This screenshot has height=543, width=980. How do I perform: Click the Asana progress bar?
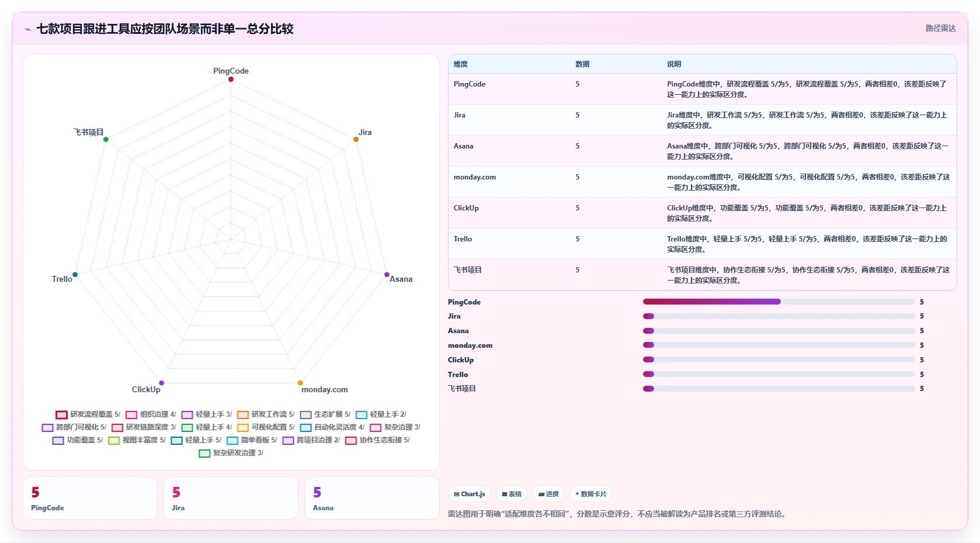coord(779,331)
